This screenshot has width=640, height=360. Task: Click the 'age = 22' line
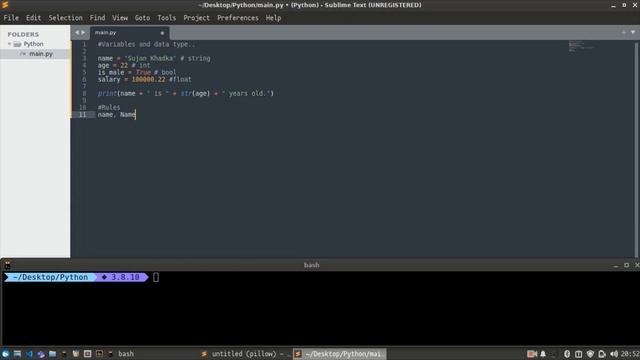point(124,65)
